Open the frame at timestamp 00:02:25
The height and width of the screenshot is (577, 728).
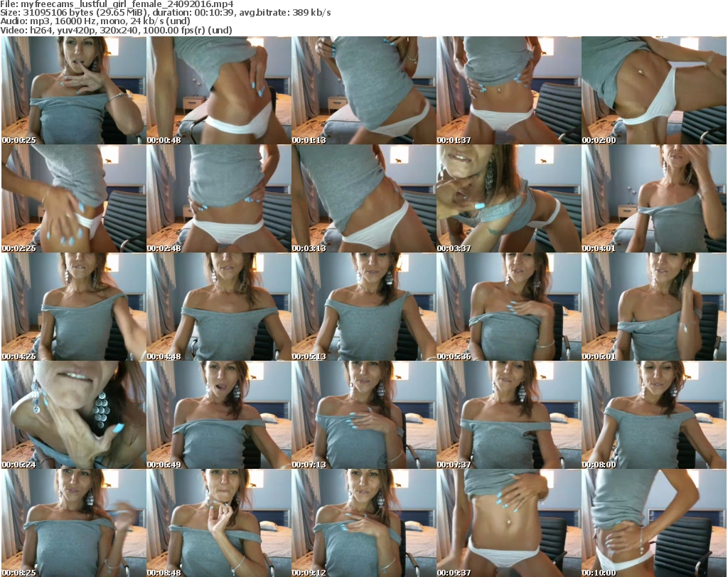[x=74, y=198]
